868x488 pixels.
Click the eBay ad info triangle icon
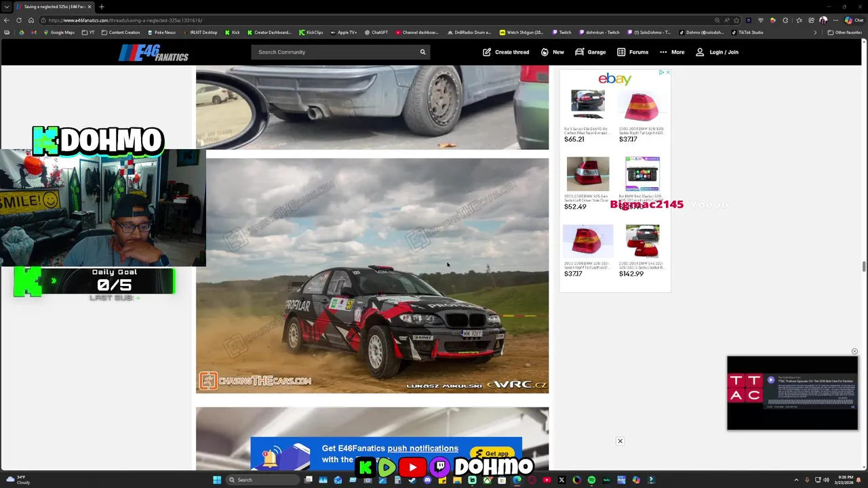tap(661, 72)
